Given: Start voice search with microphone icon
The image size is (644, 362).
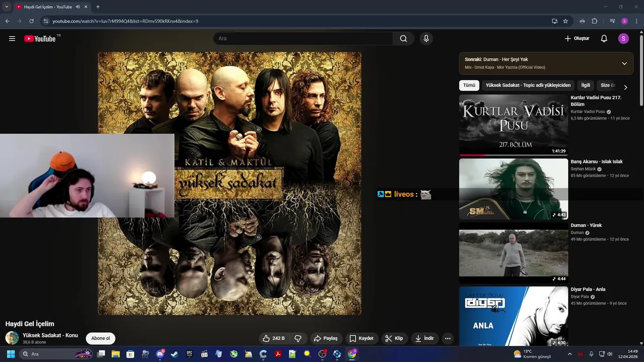Looking at the screenshot, I should pos(426,39).
